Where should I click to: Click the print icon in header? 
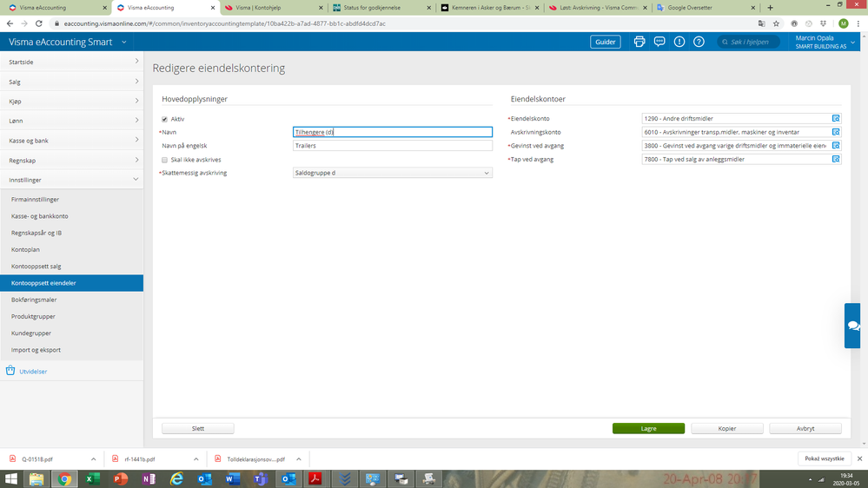coord(639,42)
